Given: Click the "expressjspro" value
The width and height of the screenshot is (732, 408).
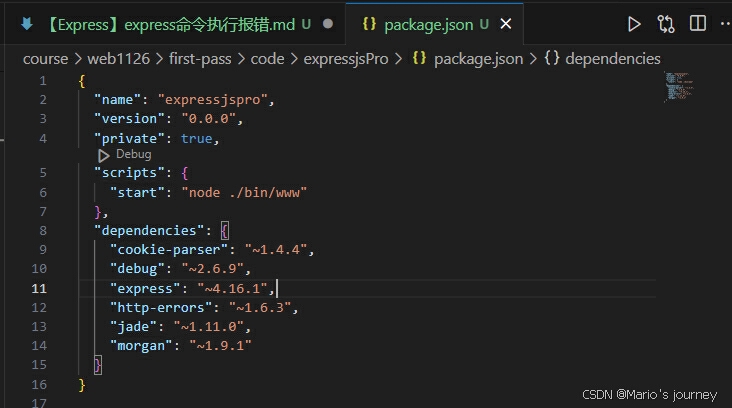Looking at the screenshot, I should tap(212, 100).
